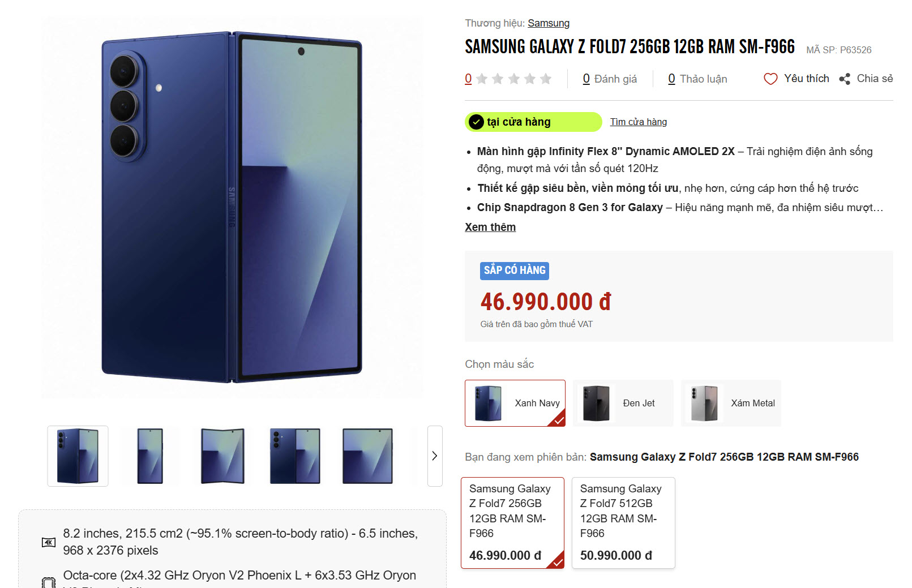Click the fifth rating star

(546, 79)
